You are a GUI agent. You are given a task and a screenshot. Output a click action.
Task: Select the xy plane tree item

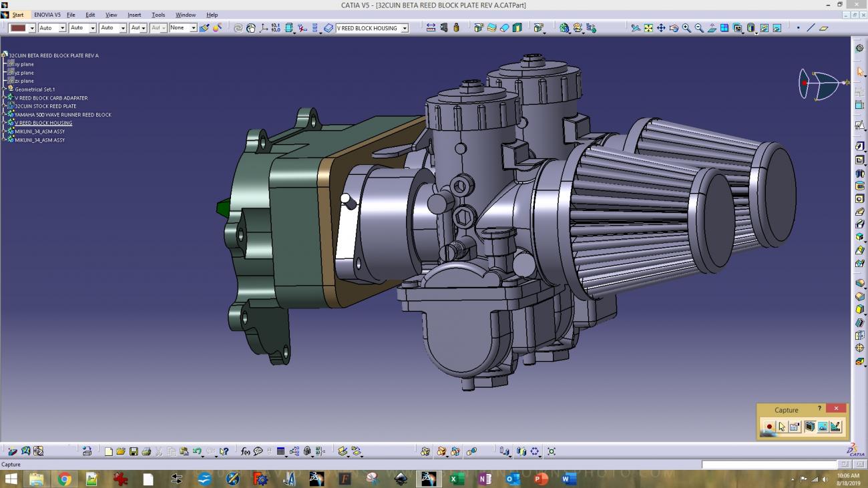(24, 64)
